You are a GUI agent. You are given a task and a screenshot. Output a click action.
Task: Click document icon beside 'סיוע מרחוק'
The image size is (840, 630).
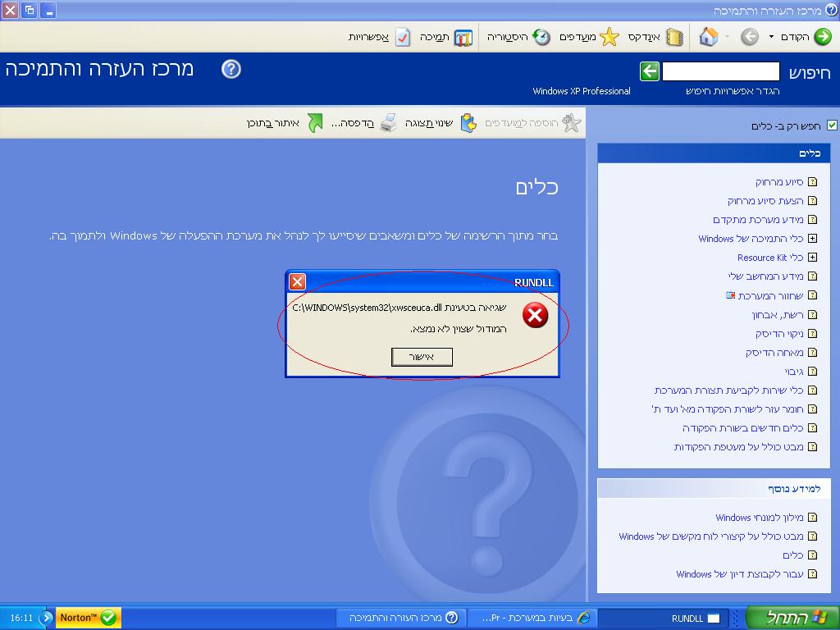813,182
